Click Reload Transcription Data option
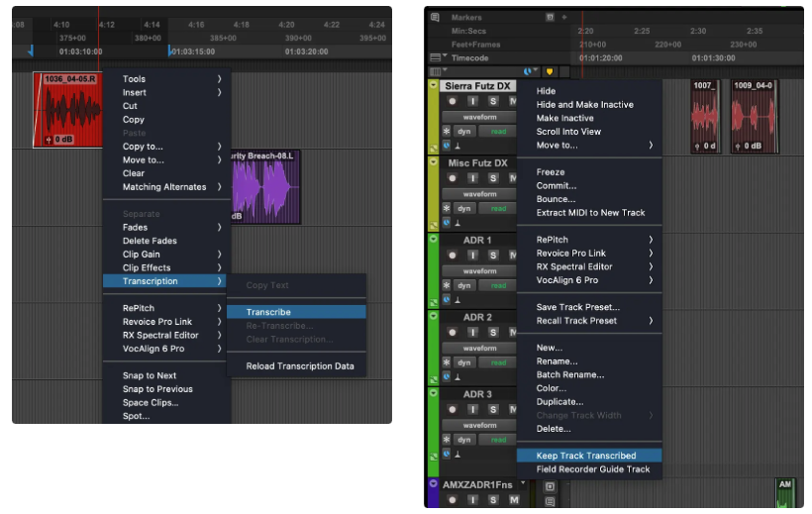812x514 pixels. 300,366
